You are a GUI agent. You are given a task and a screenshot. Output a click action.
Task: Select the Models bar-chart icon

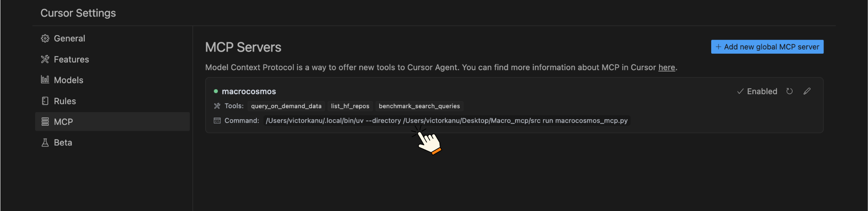pos(45,79)
